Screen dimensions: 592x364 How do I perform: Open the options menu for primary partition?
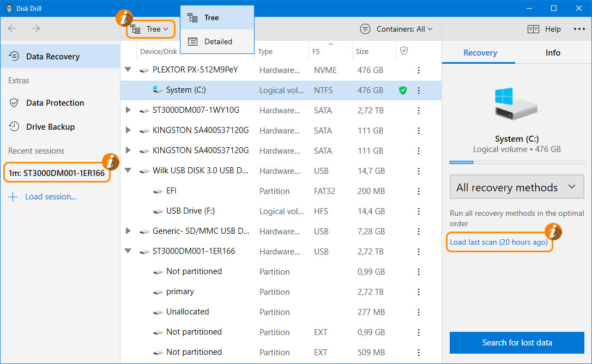tap(419, 292)
